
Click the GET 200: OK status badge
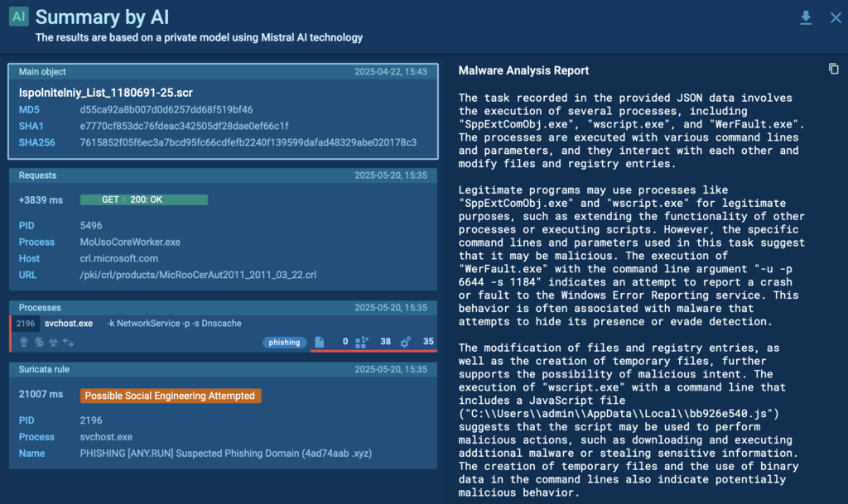pos(144,200)
